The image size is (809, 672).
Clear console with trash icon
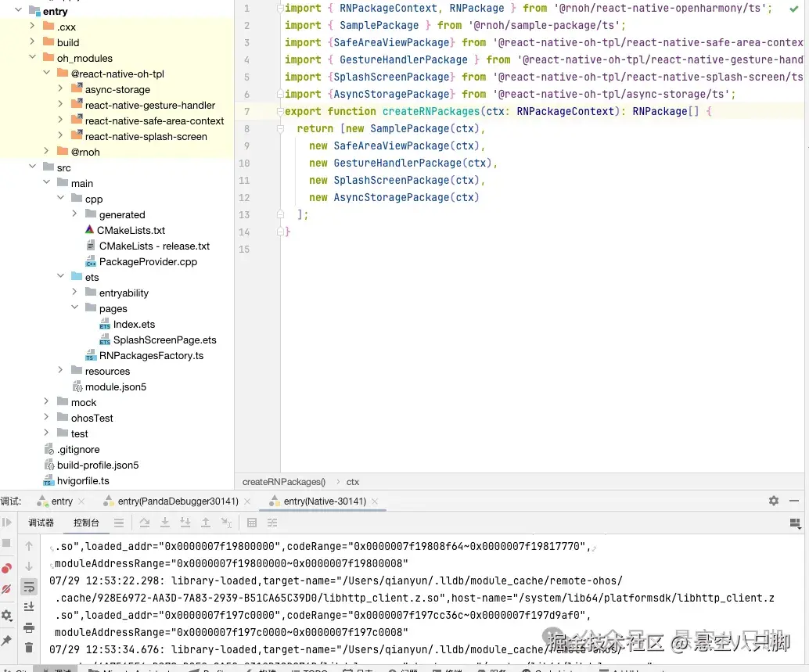[x=29, y=648]
